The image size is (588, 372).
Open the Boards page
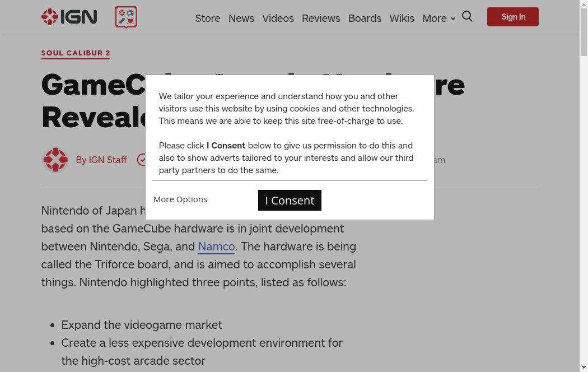[365, 18]
